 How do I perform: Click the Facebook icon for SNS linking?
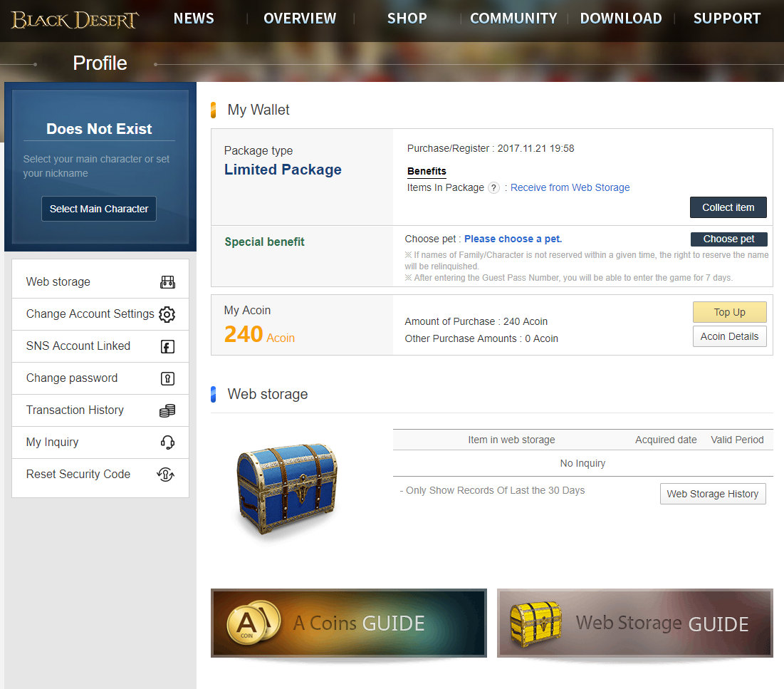[167, 346]
